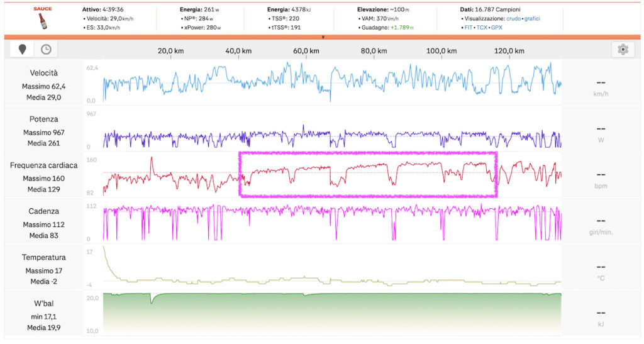
Task: Open chart settings gear icon
Action: click(x=623, y=50)
